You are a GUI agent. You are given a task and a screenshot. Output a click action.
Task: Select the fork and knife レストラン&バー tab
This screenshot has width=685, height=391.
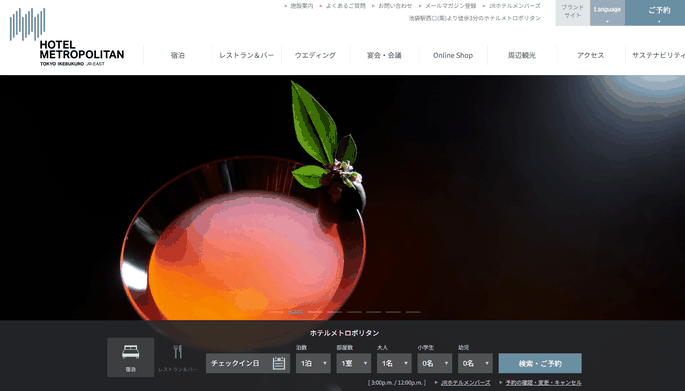click(178, 357)
